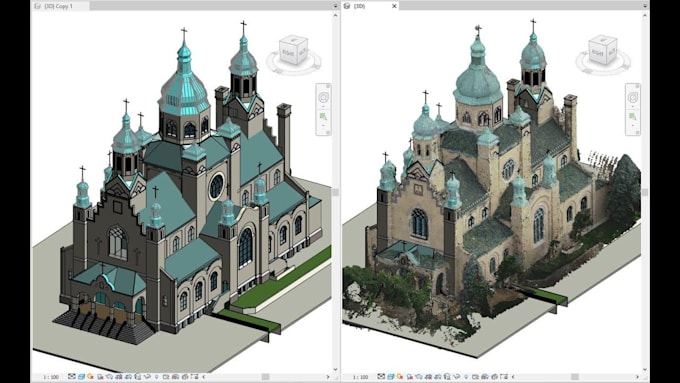Click horizontal scroll thumb in left view
The width and height of the screenshot is (680, 383).
(265, 377)
